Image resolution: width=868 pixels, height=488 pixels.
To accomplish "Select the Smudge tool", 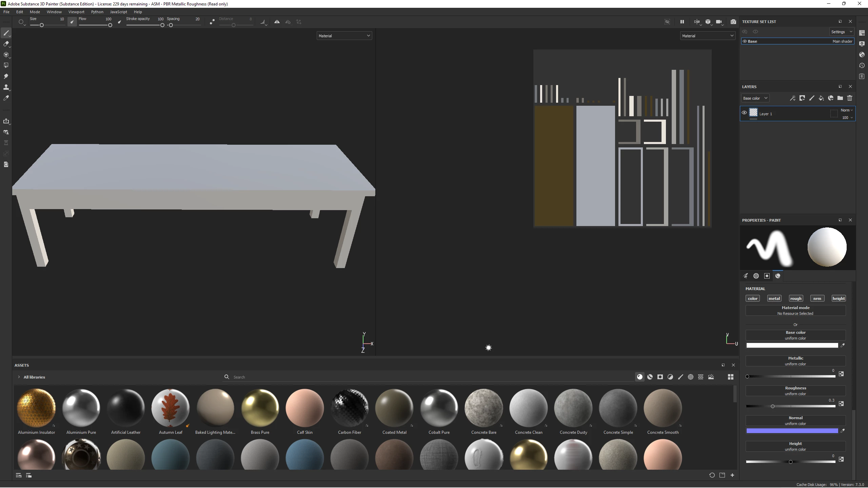I will coord(6,76).
